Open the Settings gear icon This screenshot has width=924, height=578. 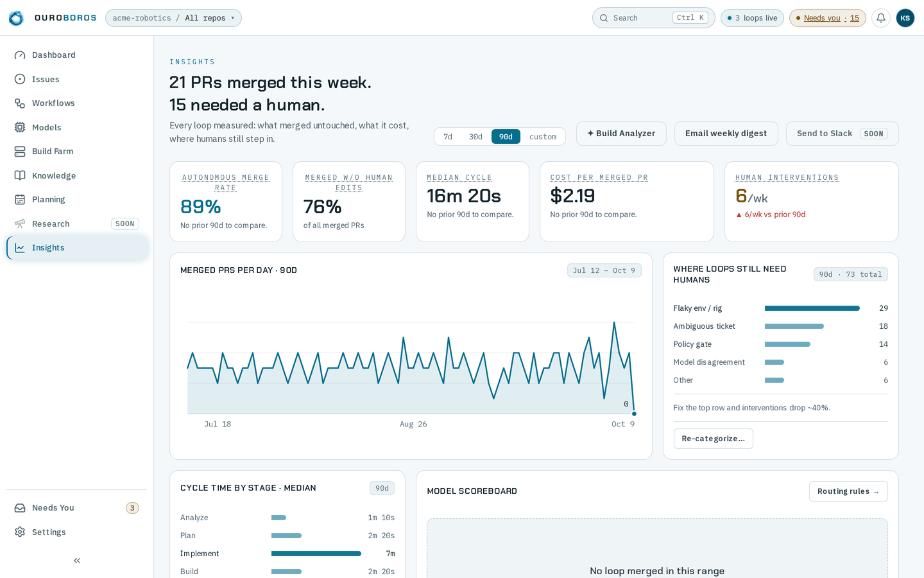pos(20,532)
